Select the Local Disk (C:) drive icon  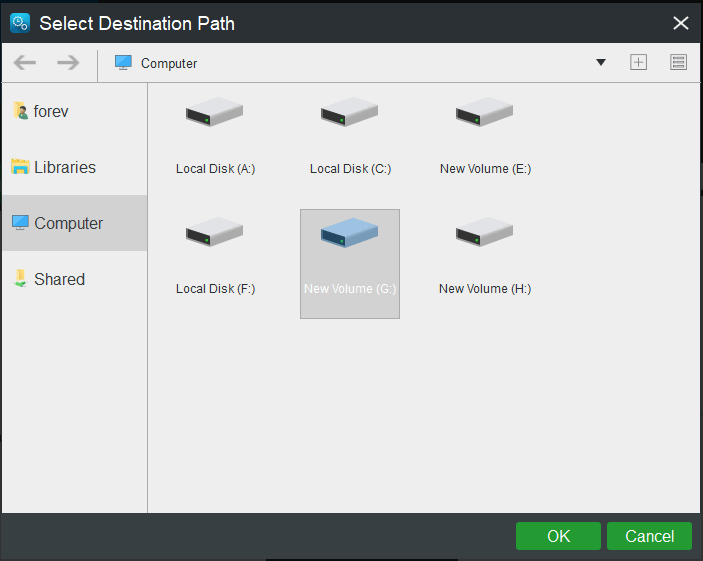coord(349,112)
